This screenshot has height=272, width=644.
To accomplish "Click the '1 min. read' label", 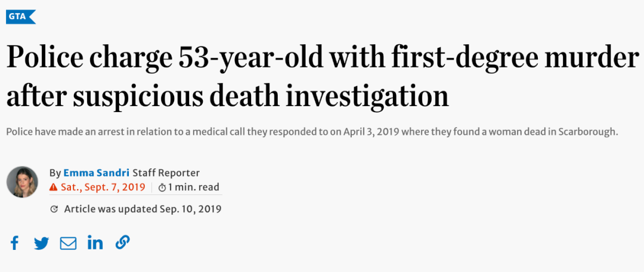I will click(x=193, y=187).
